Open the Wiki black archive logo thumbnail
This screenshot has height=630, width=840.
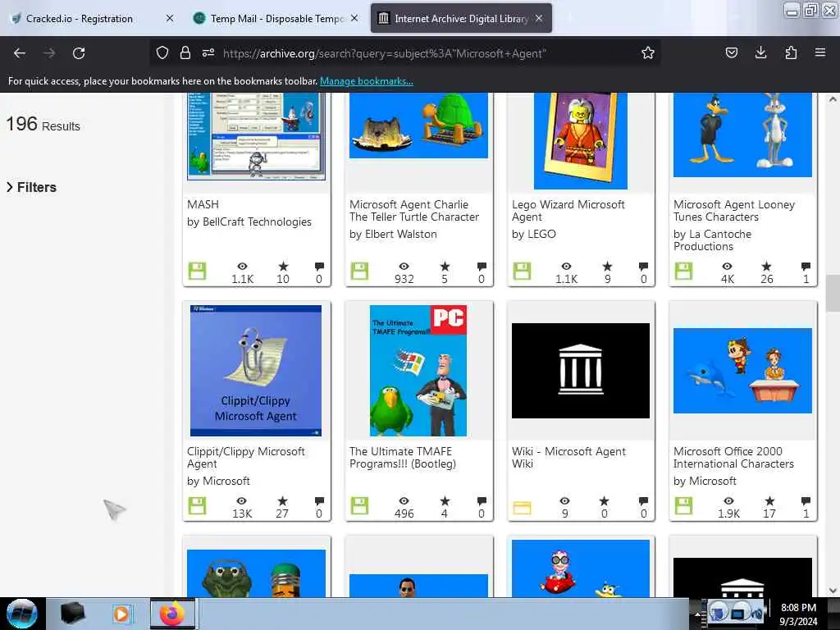point(581,371)
